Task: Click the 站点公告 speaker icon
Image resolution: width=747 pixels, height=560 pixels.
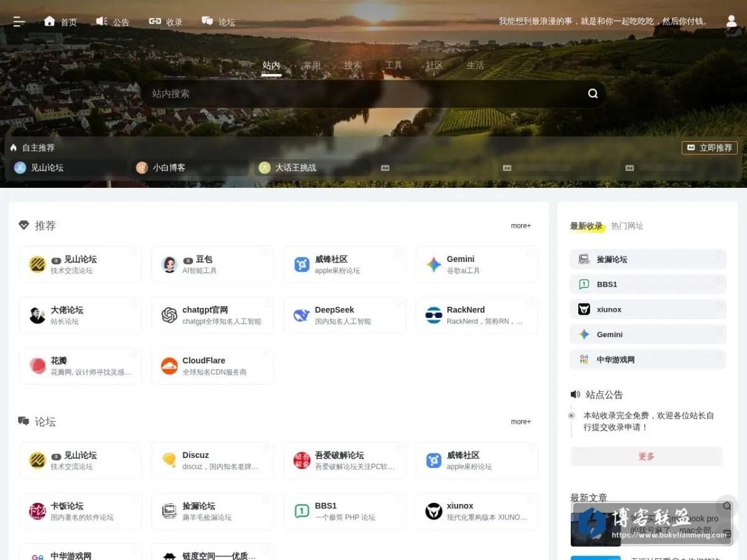Action: point(575,394)
